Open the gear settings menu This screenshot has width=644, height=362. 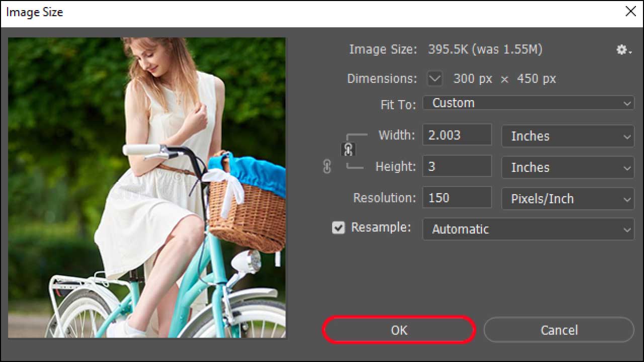tap(623, 50)
